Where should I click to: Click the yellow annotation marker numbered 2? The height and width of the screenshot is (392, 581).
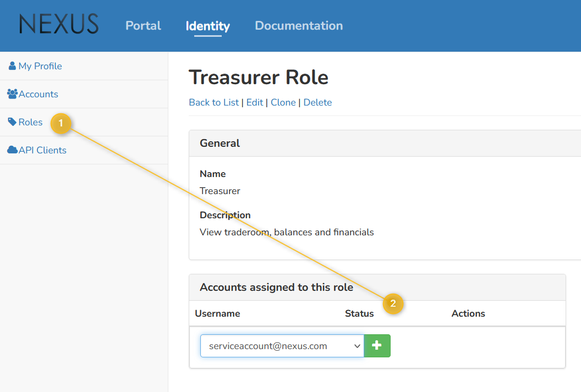pos(393,303)
